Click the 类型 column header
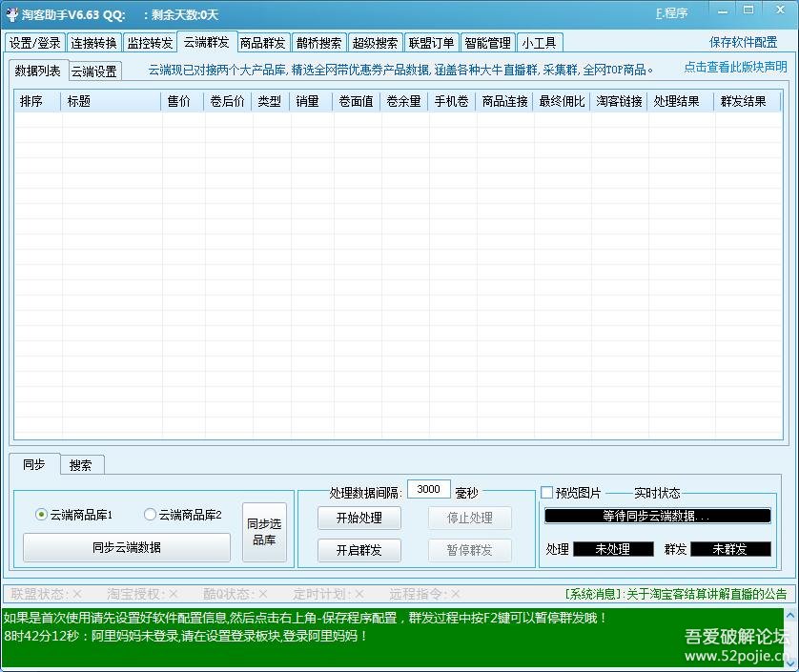This screenshot has height=672, width=799. (x=271, y=101)
